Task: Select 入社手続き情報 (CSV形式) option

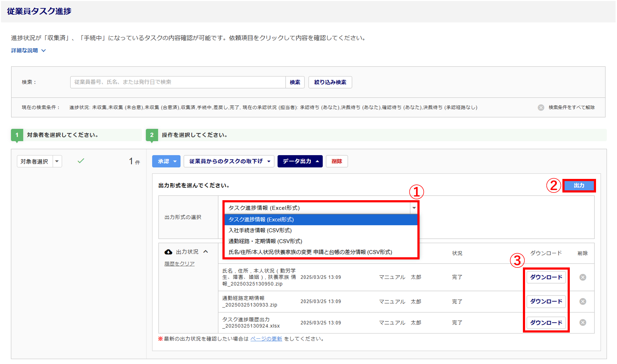Action: pos(260,230)
